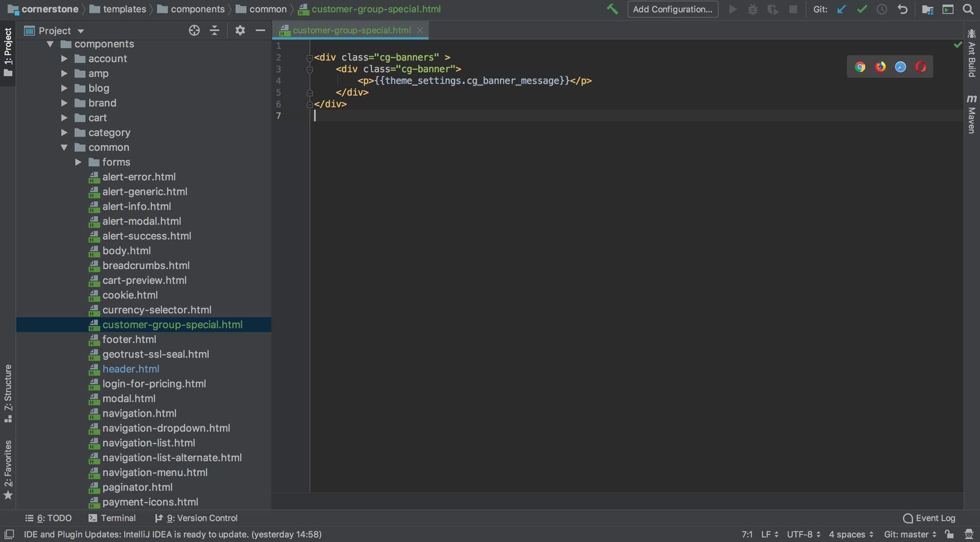Click the Git commit checkmark icon
The width and height of the screenshot is (980, 542).
point(862,9)
